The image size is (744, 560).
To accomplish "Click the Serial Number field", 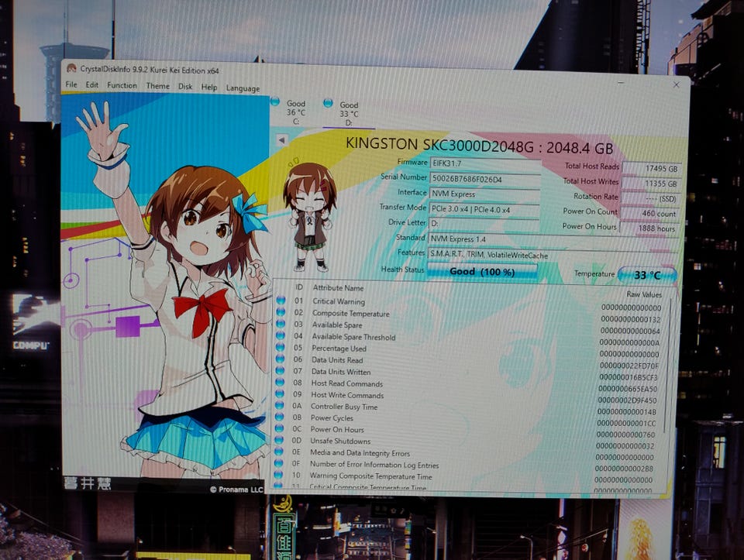I will pyautogui.click(x=485, y=179).
